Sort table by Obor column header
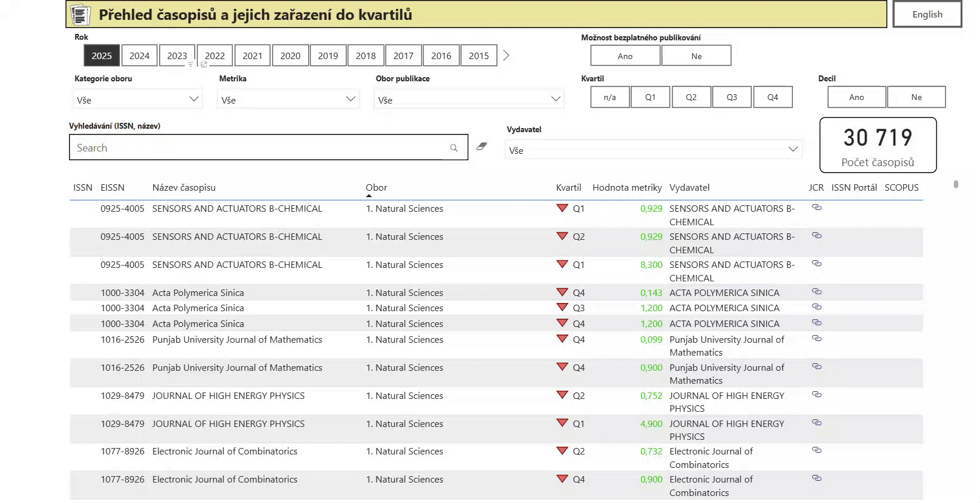 [x=377, y=187]
